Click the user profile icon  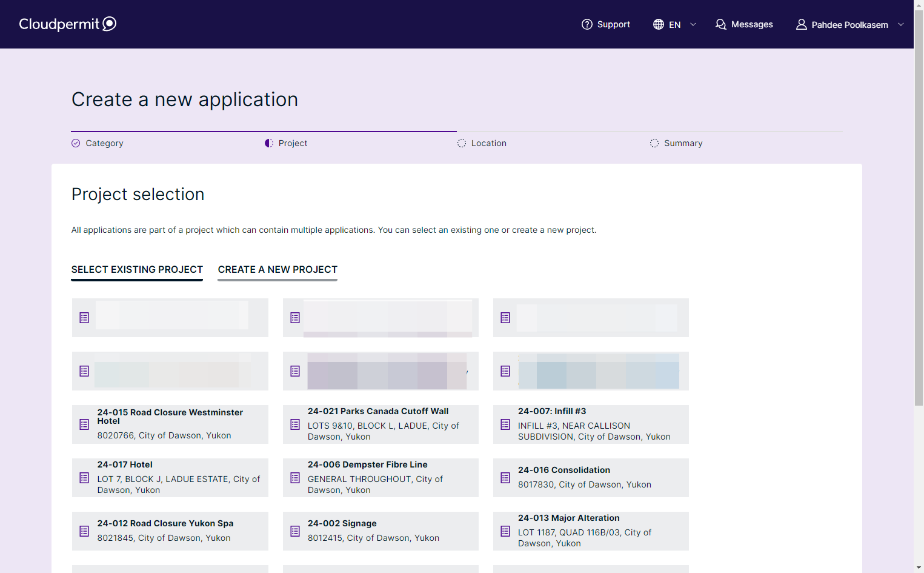pyautogui.click(x=802, y=24)
